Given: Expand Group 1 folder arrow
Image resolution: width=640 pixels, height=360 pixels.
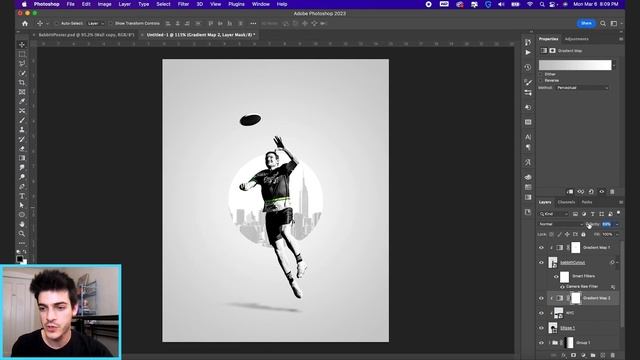Looking at the screenshot, I should [550, 343].
